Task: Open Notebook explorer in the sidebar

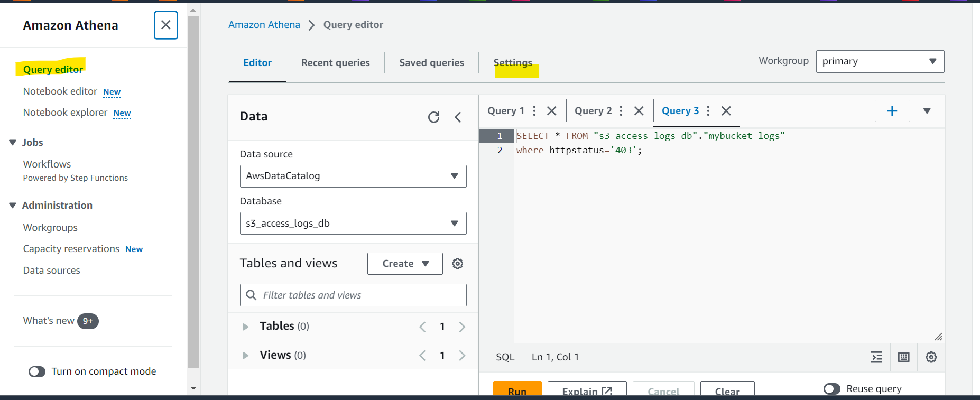Action: tap(65, 113)
